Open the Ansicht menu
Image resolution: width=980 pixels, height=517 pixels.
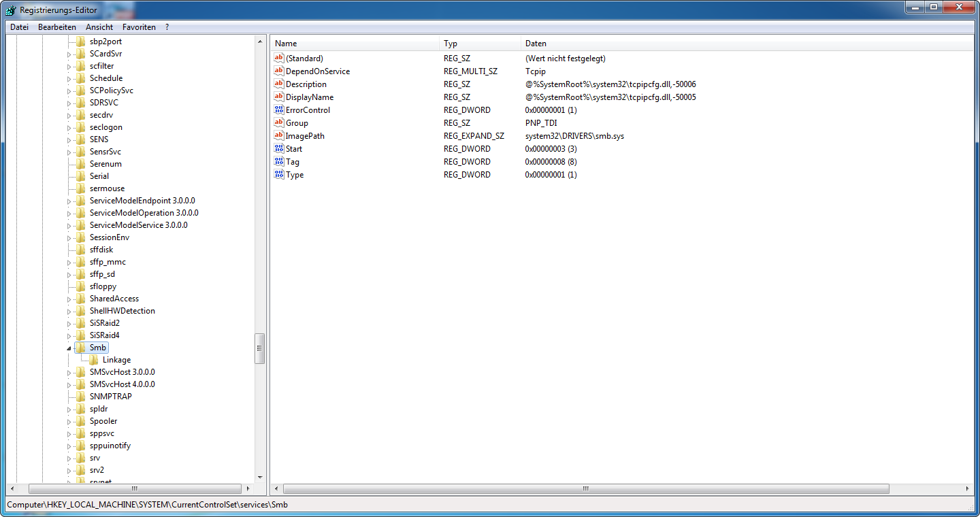tap(99, 27)
